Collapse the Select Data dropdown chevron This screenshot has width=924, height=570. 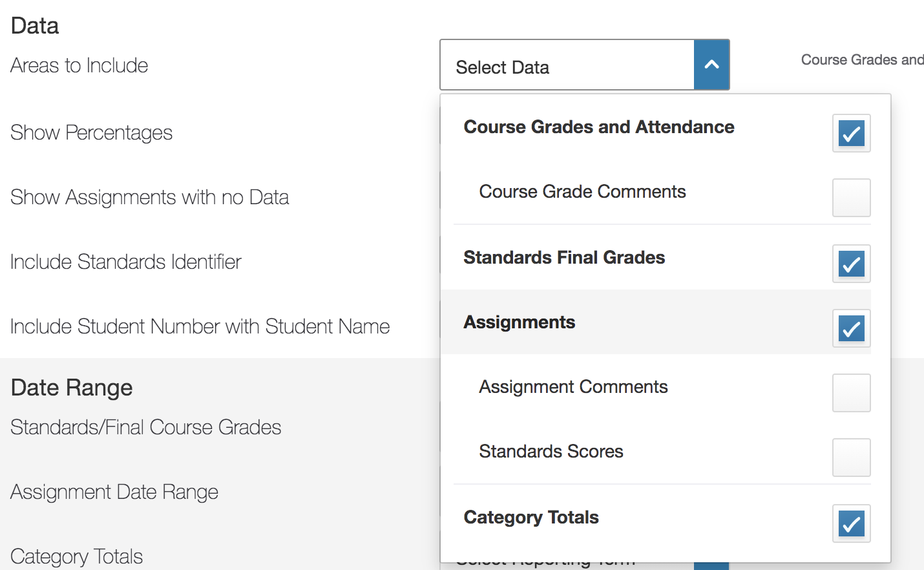[x=711, y=65]
